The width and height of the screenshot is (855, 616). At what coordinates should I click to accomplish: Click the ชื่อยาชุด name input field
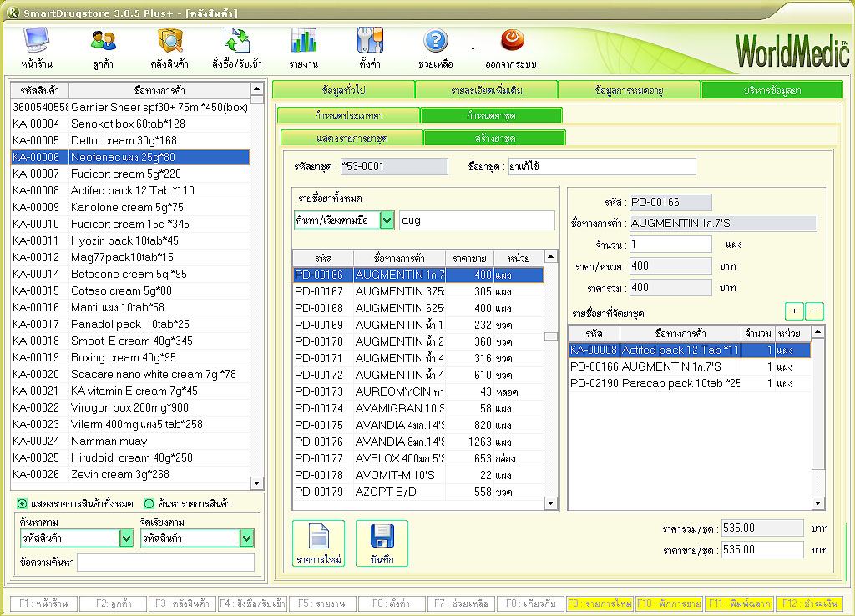[x=602, y=166]
